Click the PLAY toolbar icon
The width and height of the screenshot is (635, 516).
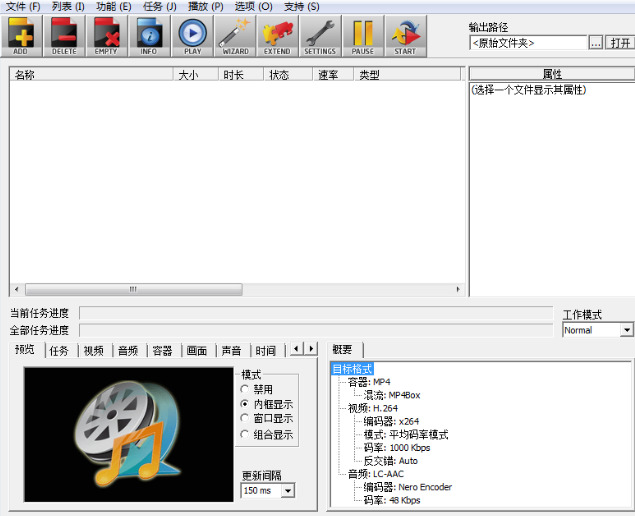[192, 36]
